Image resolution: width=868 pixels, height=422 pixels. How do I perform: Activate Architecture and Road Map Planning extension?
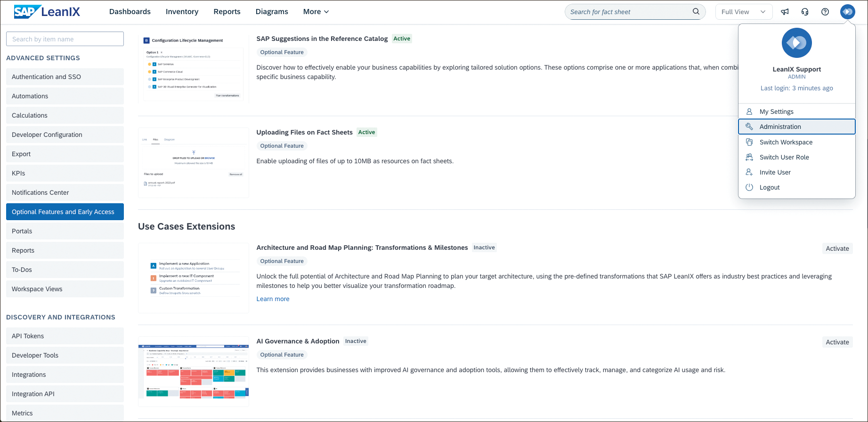[837, 248]
